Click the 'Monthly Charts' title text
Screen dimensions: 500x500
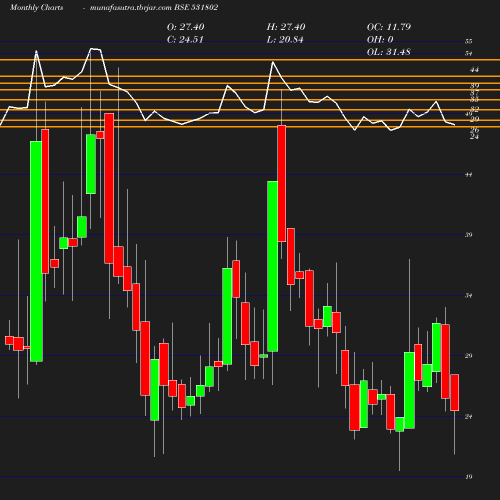click(36, 7)
